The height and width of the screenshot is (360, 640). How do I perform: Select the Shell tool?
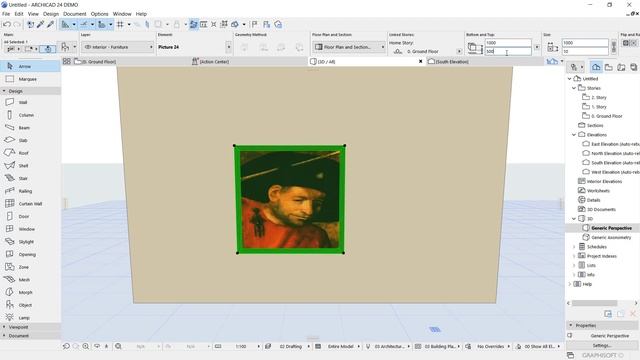click(x=30, y=165)
